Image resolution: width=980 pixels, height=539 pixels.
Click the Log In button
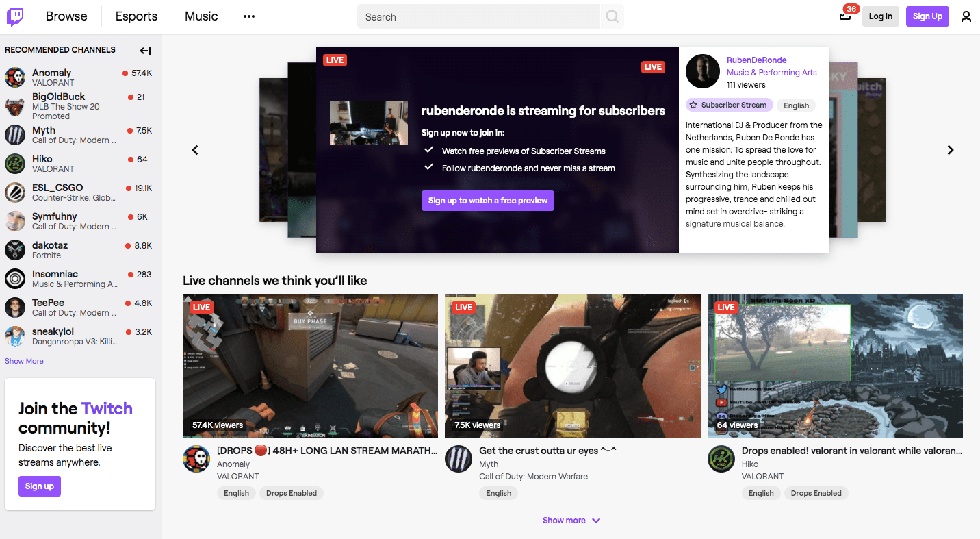[880, 16]
